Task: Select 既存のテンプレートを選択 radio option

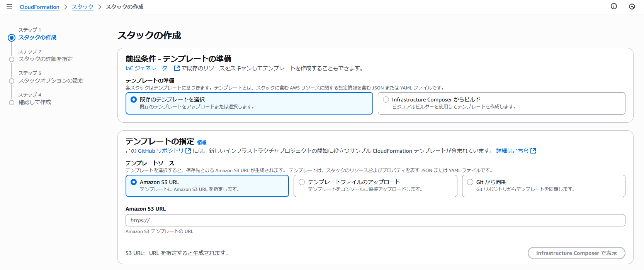Action: tap(134, 100)
